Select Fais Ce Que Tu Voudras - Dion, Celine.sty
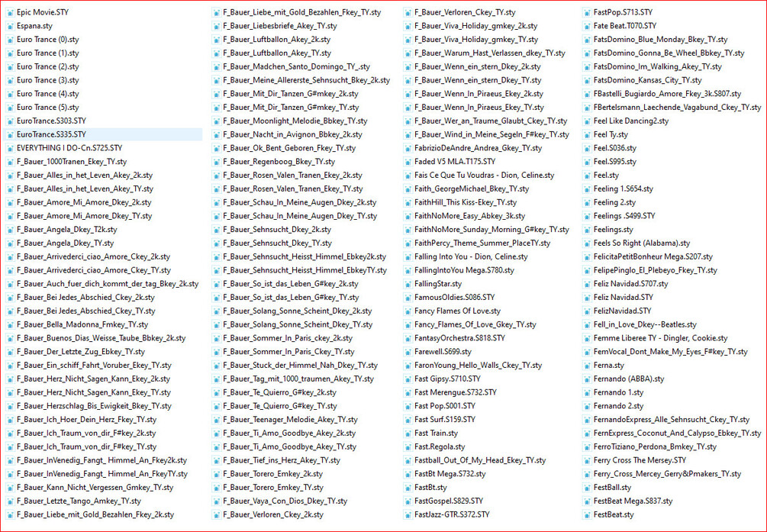 485,176
